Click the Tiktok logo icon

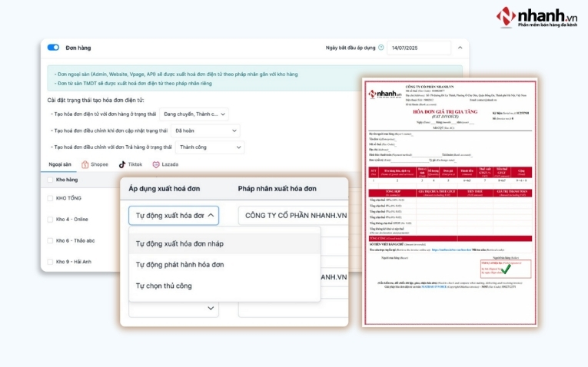122,164
